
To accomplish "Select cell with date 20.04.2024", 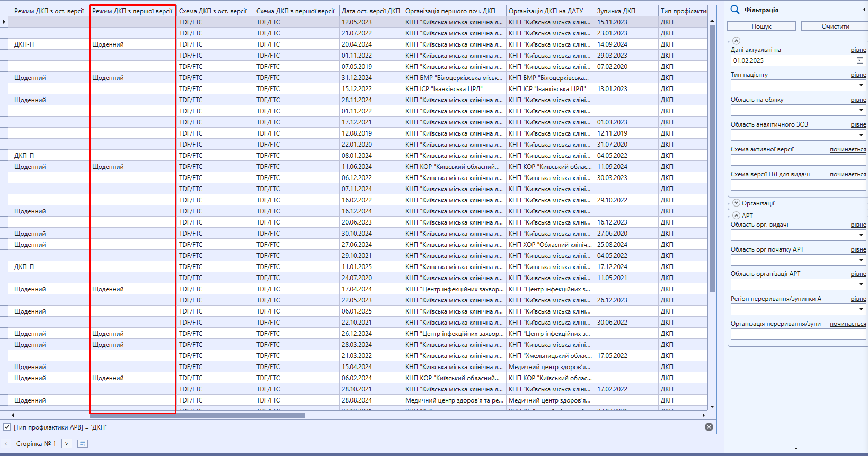I will (x=371, y=44).
